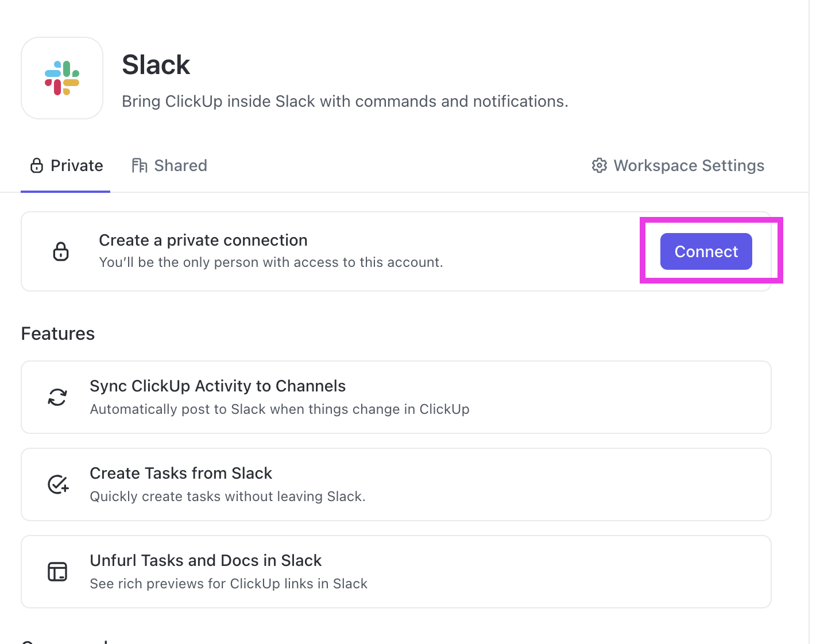Open Sync ClickUp Activity to Channels card
Viewport: 820px width, 644px height.
[x=396, y=397]
